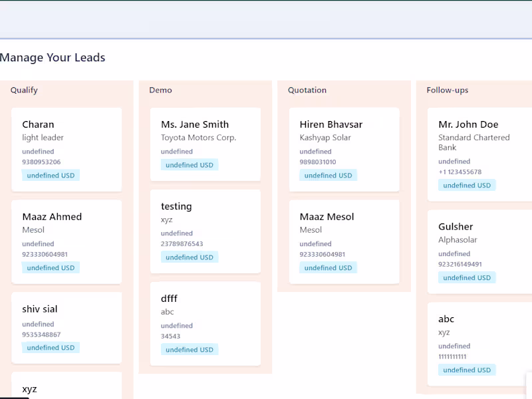This screenshot has height=399, width=532.
Task: Select the Quotation column header
Action: 307,90
